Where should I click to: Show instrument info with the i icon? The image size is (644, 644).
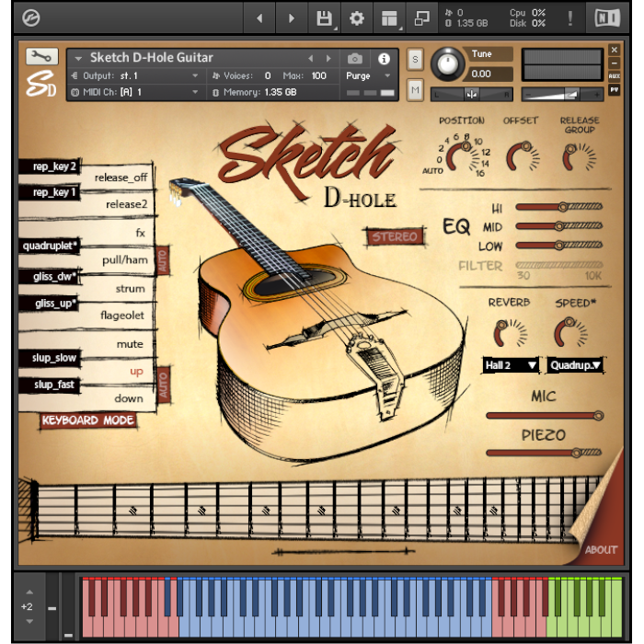(x=384, y=59)
